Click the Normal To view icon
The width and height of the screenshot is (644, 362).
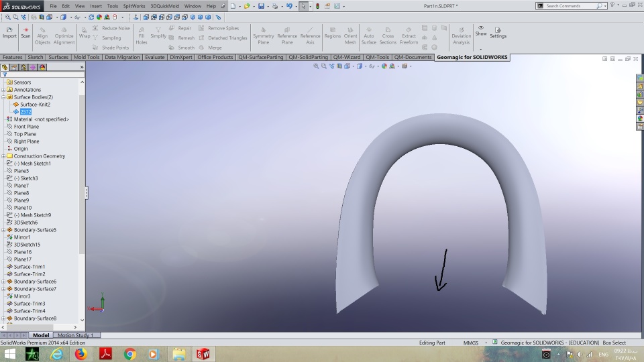click(136, 17)
